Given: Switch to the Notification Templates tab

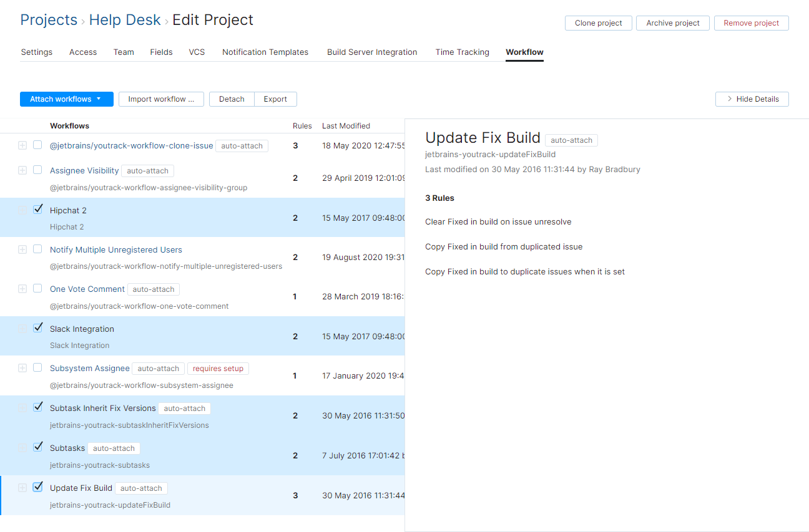Looking at the screenshot, I should (x=265, y=52).
